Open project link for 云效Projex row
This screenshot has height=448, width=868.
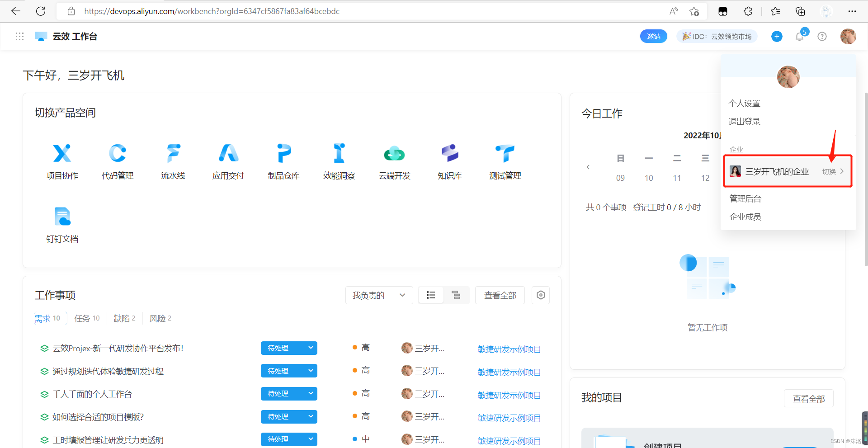[x=509, y=349]
